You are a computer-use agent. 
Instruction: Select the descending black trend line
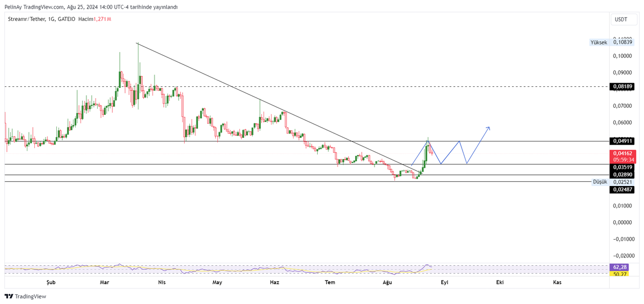pyautogui.click(x=279, y=109)
